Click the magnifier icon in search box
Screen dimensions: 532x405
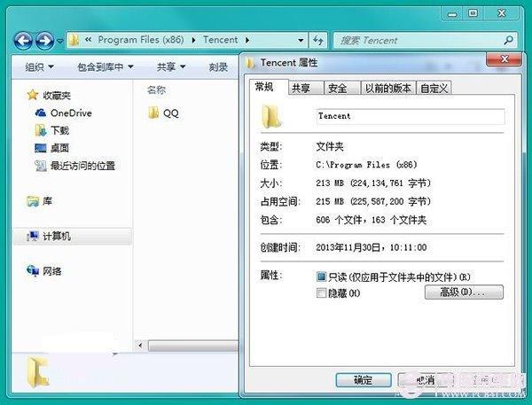(x=508, y=41)
